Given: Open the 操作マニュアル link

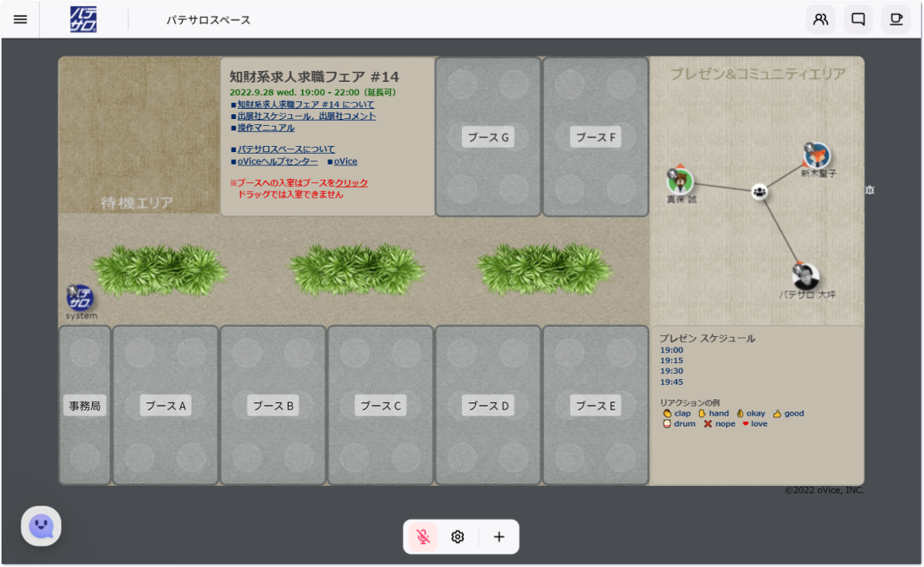Looking at the screenshot, I should (x=266, y=127).
